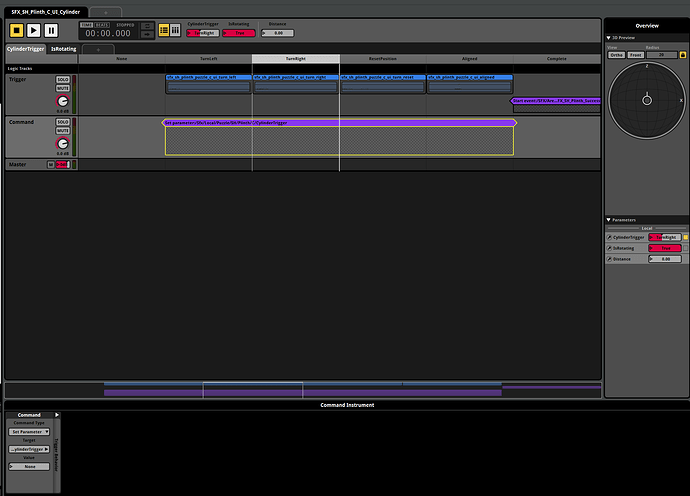Adjust Overview CylinderTrigger TurnRight slider
The height and width of the screenshot is (496, 690).
(x=665, y=237)
